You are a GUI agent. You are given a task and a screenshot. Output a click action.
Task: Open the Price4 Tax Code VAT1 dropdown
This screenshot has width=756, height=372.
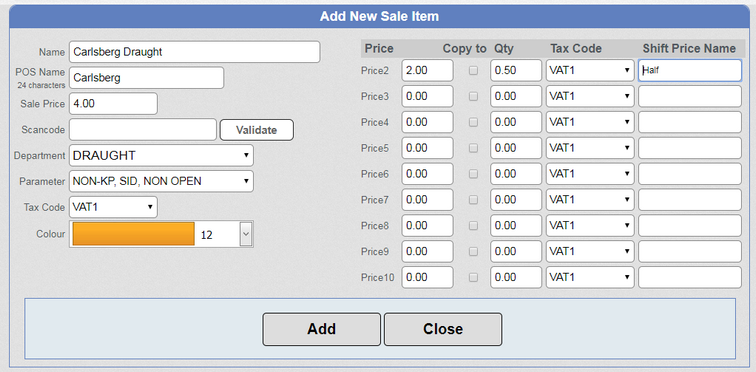coord(590,122)
